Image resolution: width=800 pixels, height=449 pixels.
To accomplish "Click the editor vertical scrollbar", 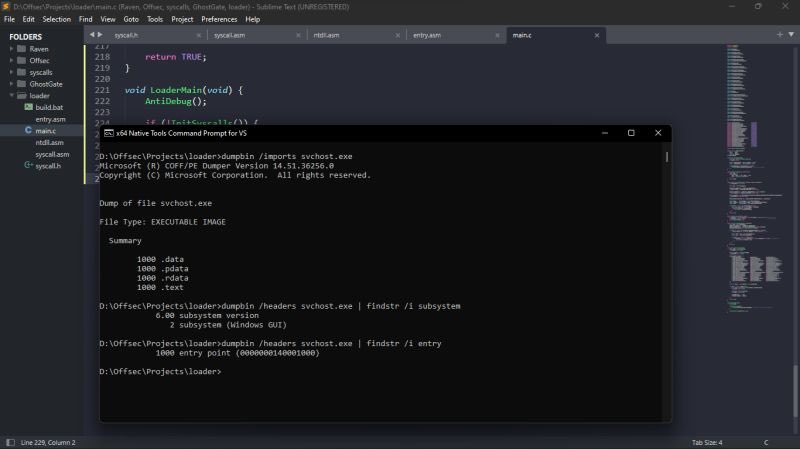I will [795, 391].
